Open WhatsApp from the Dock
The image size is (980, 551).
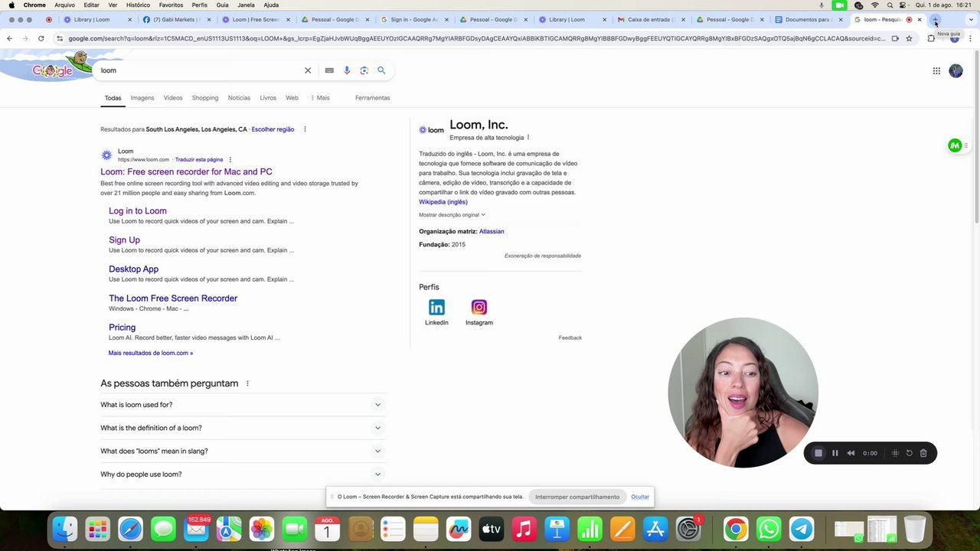(x=769, y=529)
